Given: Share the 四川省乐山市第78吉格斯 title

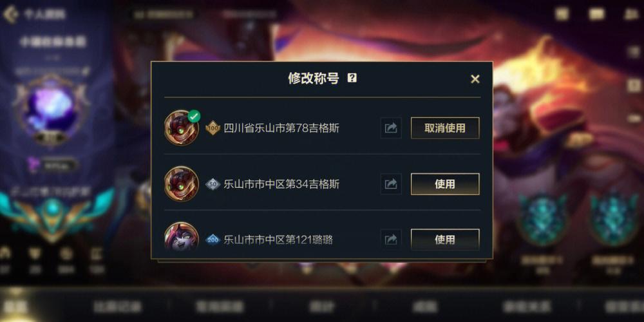Looking at the screenshot, I should coord(391,128).
